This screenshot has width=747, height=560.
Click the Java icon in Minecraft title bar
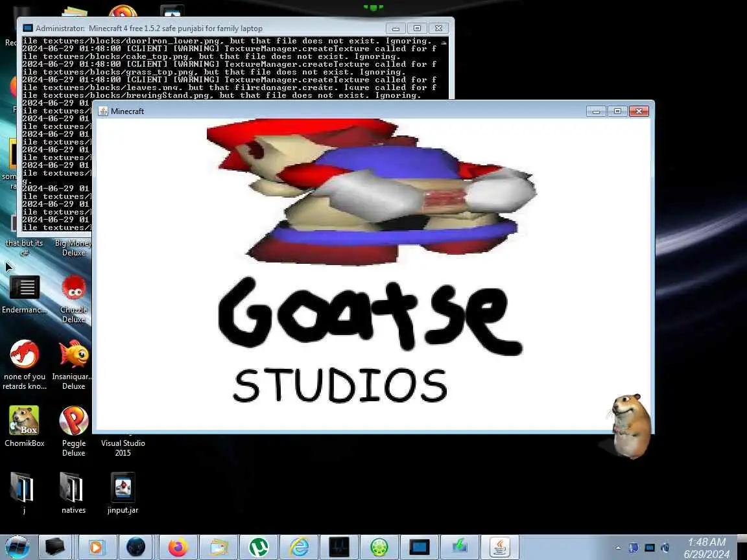click(103, 111)
